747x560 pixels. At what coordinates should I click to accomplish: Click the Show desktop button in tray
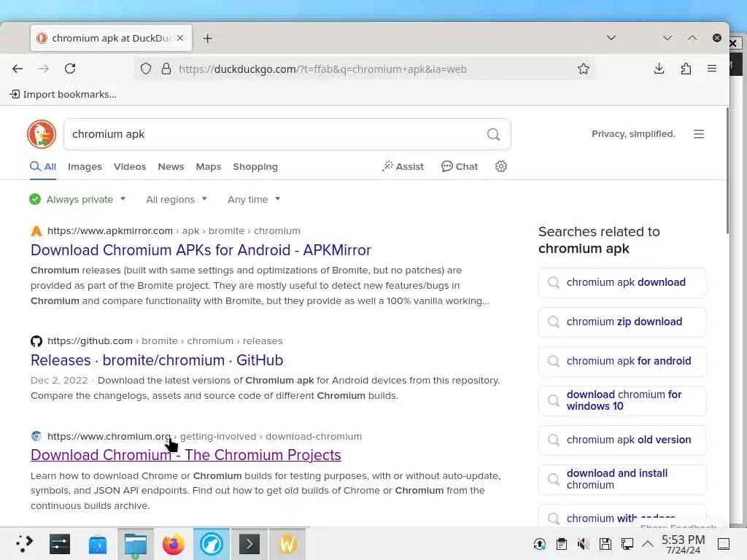(x=724, y=544)
